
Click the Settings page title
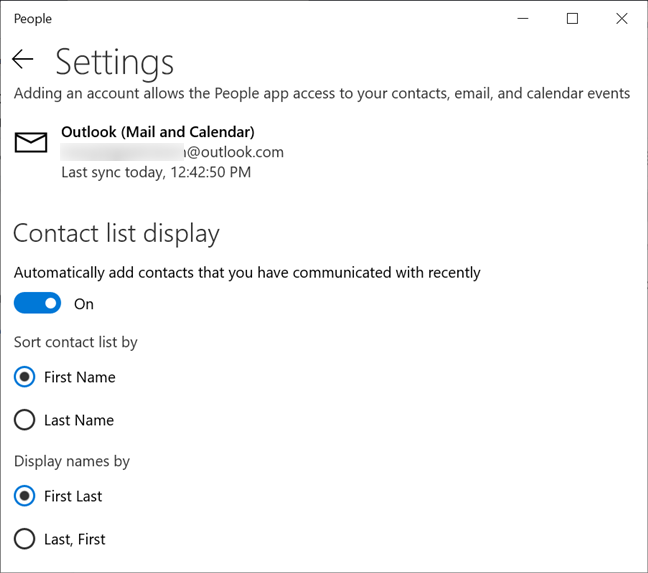(x=114, y=62)
